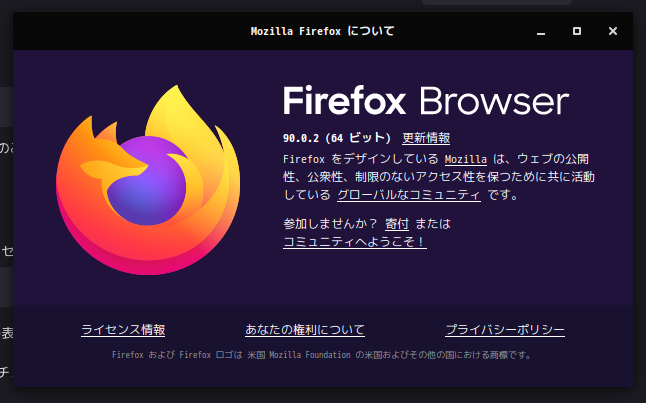
Task: Click the Firefox logo image
Action: 148,180
